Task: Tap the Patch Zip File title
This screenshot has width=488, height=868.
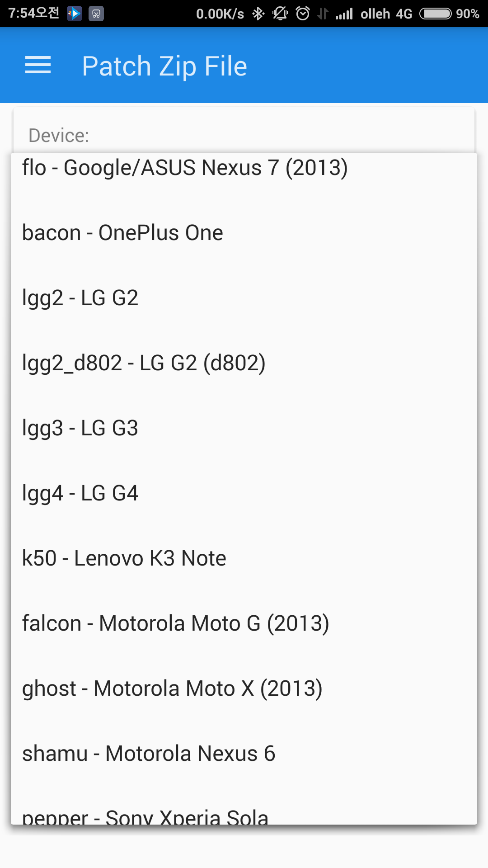Action: coord(164,66)
